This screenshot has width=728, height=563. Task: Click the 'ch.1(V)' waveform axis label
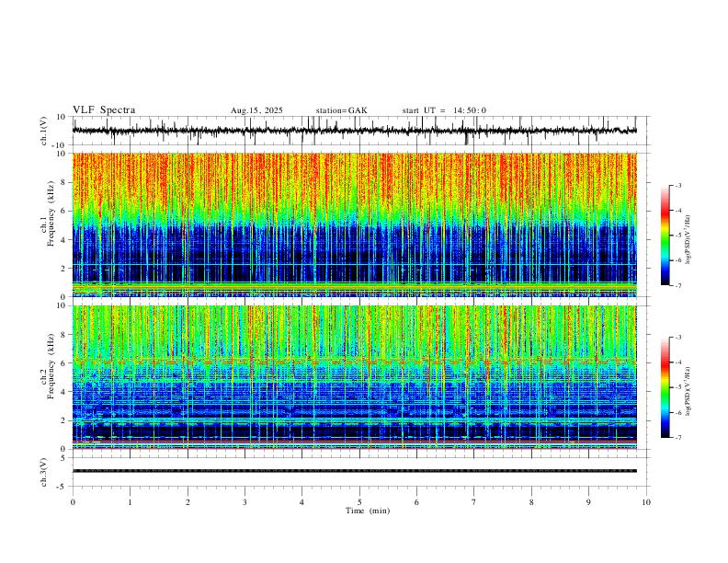pyautogui.click(x=44, y=131)
